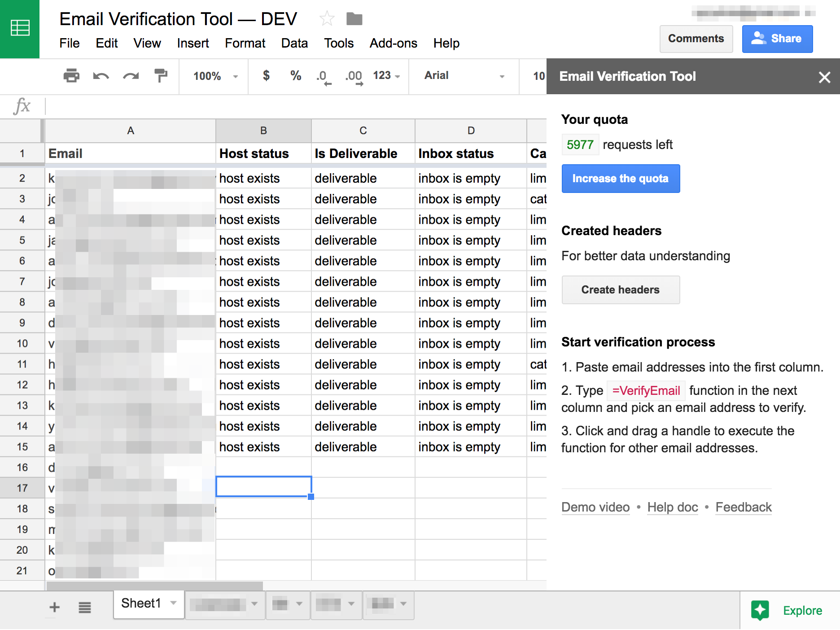This screenshot has width=840, height=630.
Task: Open the Data menu
Action: coord(294,43)
